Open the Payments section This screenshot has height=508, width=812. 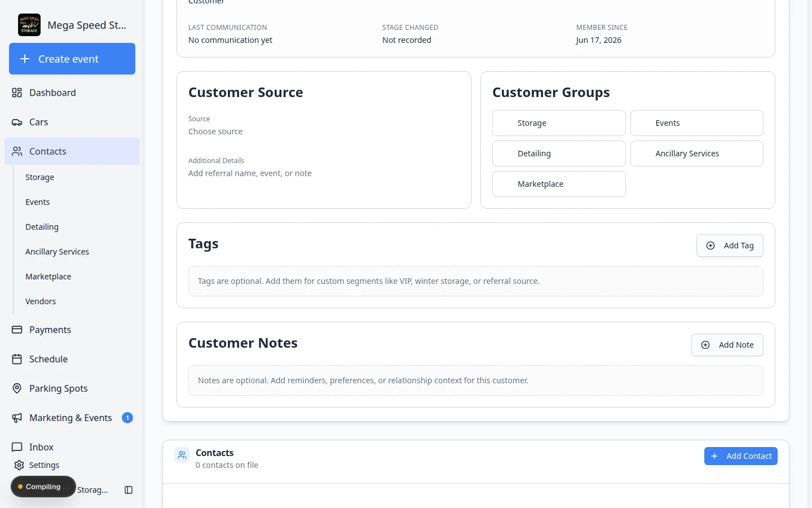[72, 330]
